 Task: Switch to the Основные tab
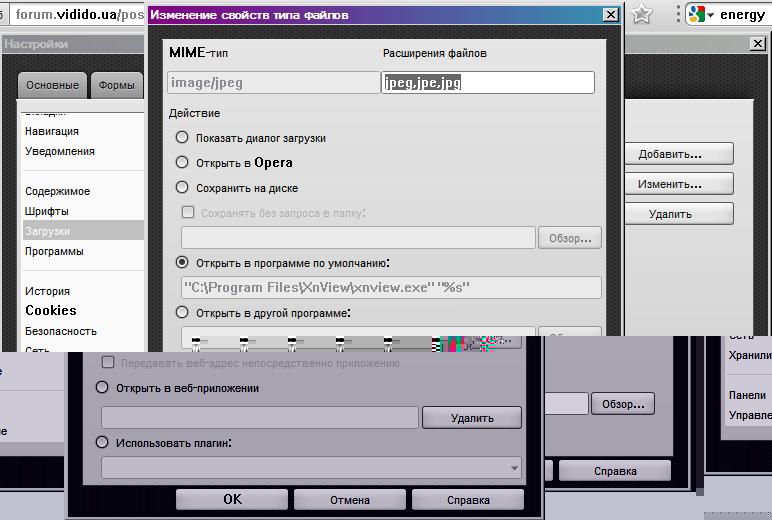click(53, 86)
